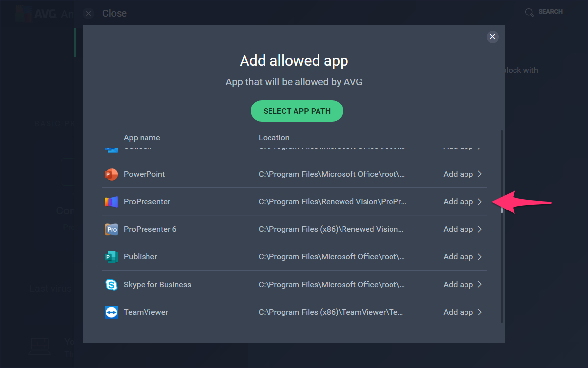
Task: Add ProPresenter 6 as allowed app
Action: pyautogui.click(x=463, y=229)
